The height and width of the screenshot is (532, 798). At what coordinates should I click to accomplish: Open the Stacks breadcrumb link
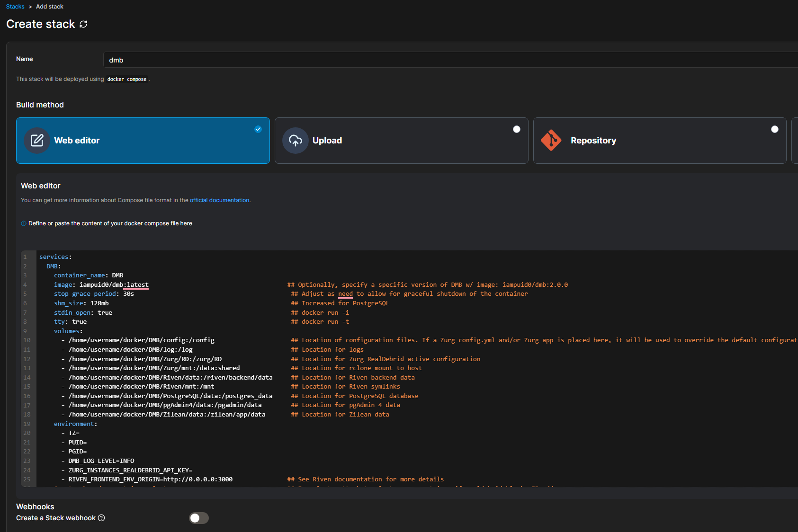[x=15, y=7]
